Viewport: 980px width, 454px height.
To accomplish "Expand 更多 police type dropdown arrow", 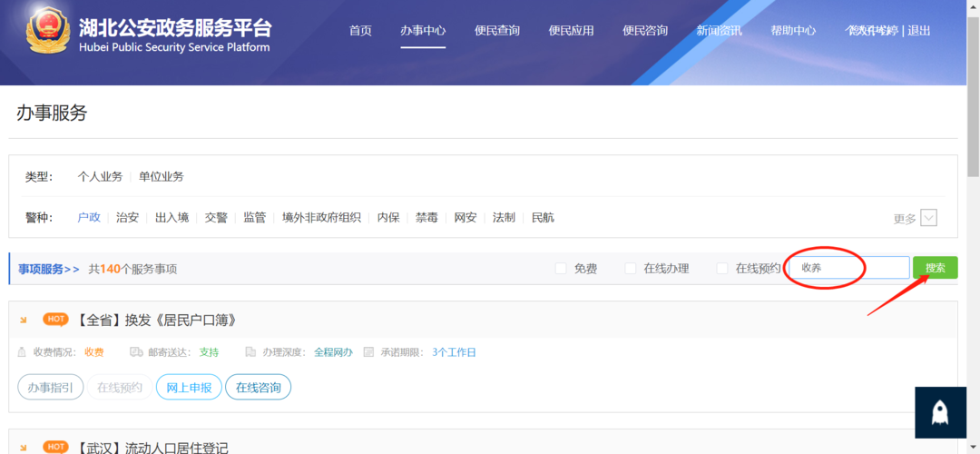I will (929, 218).
